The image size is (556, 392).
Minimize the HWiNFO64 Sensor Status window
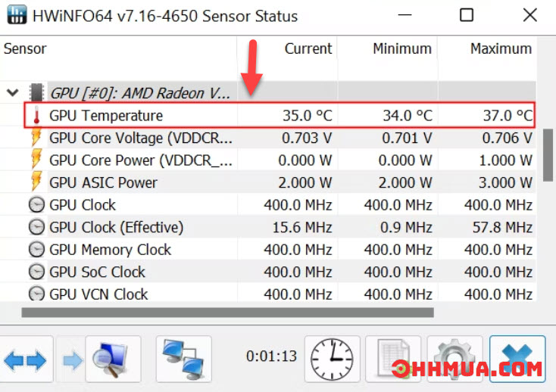[x=405, y=15]
